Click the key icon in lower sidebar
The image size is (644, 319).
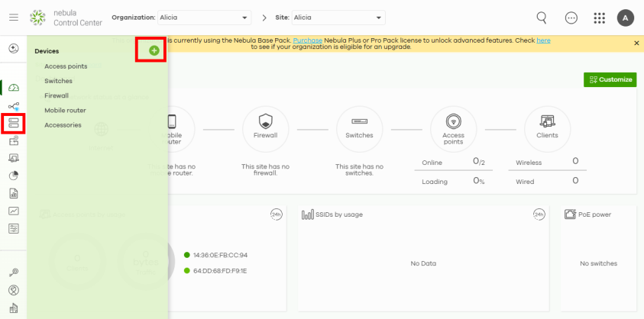coord(14,272)
